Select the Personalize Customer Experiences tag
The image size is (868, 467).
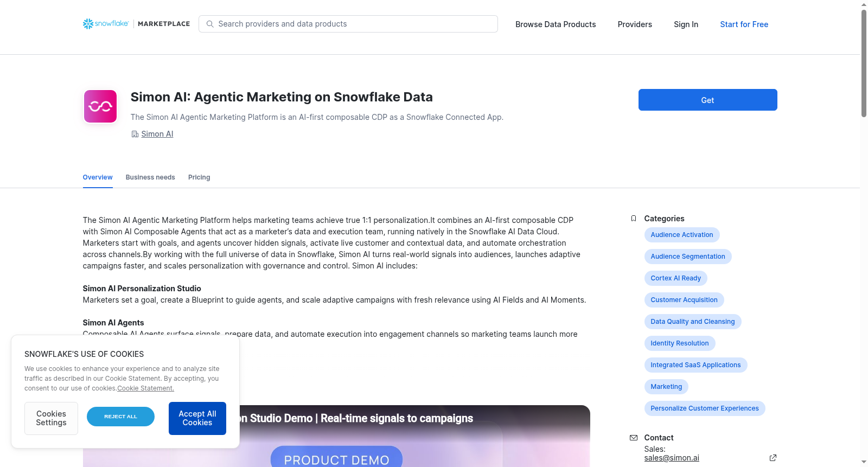coord(705,408)
